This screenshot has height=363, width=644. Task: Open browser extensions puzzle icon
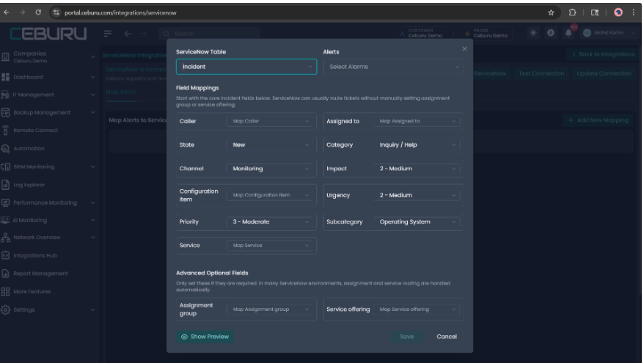(572, 12)
